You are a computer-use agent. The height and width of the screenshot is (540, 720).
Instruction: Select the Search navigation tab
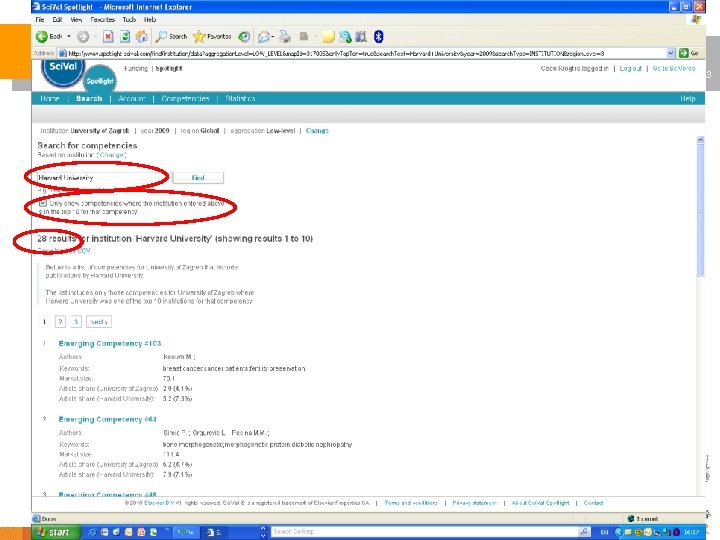click(x=89, y=99)
